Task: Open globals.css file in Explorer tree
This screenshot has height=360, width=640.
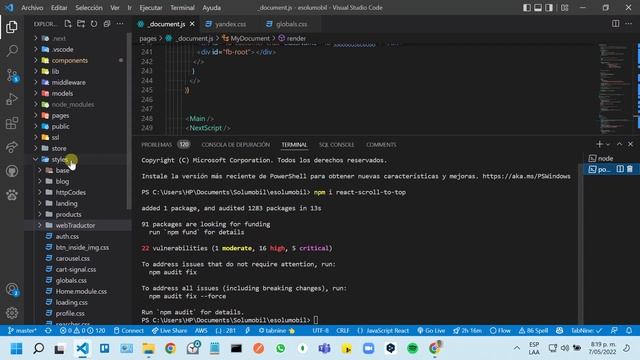Action: tap(71, 280)
